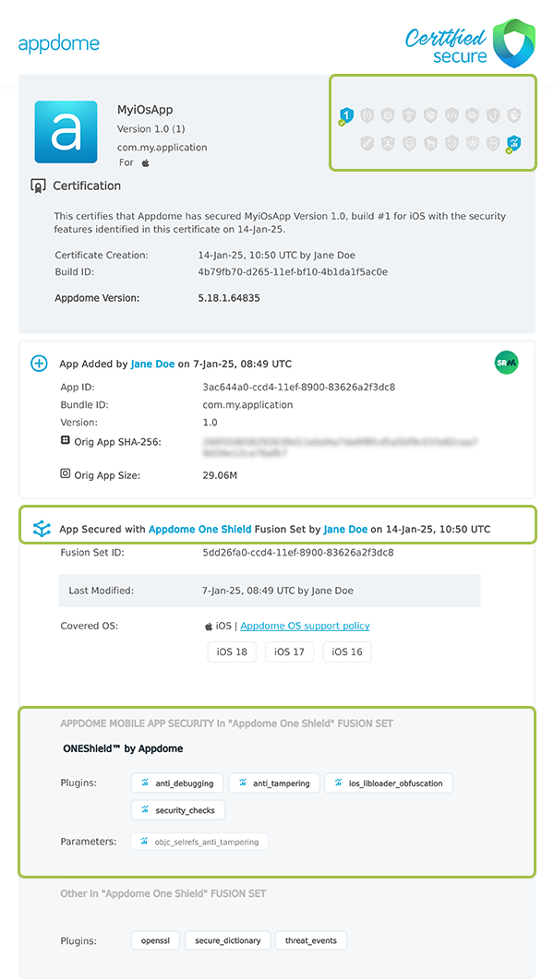Click the ios_libloader_obfuscation plugin tag
Screen dimensions: 554x980
pos(389,783)
